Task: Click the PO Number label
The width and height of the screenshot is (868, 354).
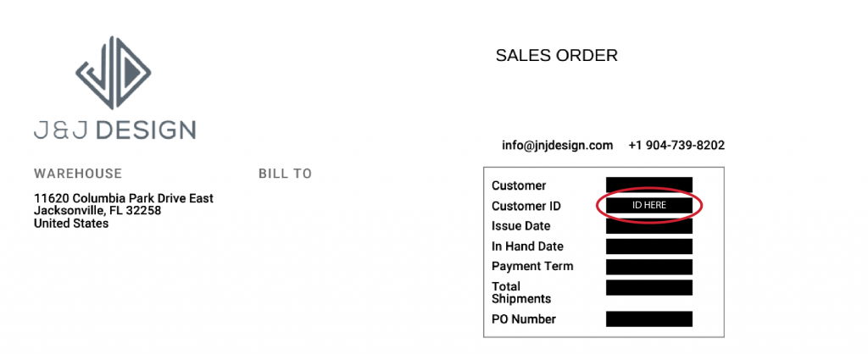Action: pos(524,319)
